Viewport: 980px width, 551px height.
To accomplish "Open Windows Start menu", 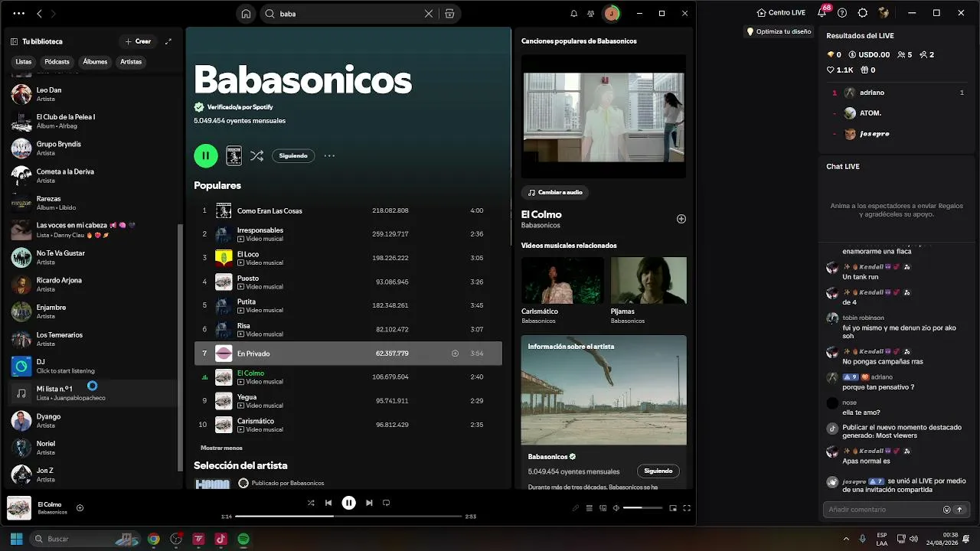I will tap(16, 539).
